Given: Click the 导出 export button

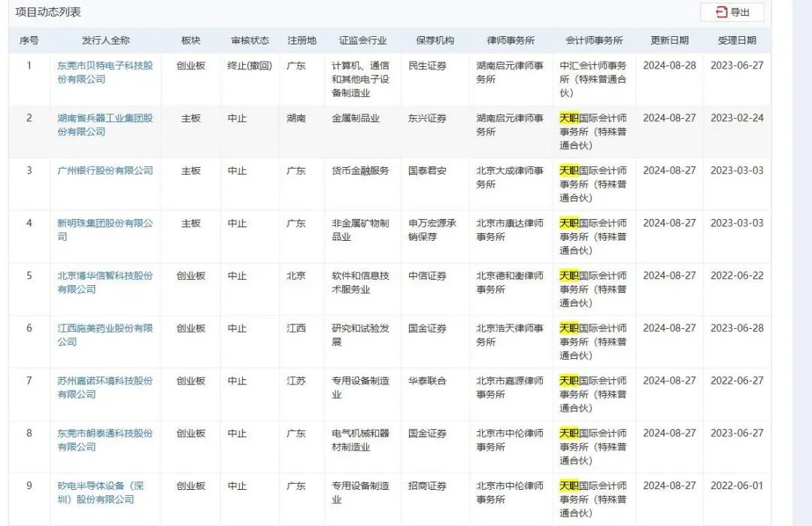Looking at the screenshot, I should [732, 12].
